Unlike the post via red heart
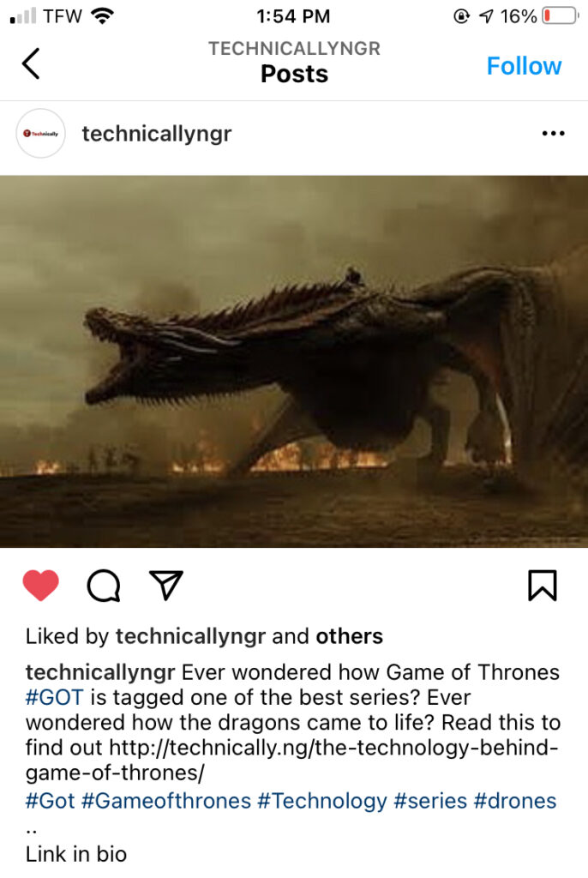588x878 pixels. click(41, 585)
